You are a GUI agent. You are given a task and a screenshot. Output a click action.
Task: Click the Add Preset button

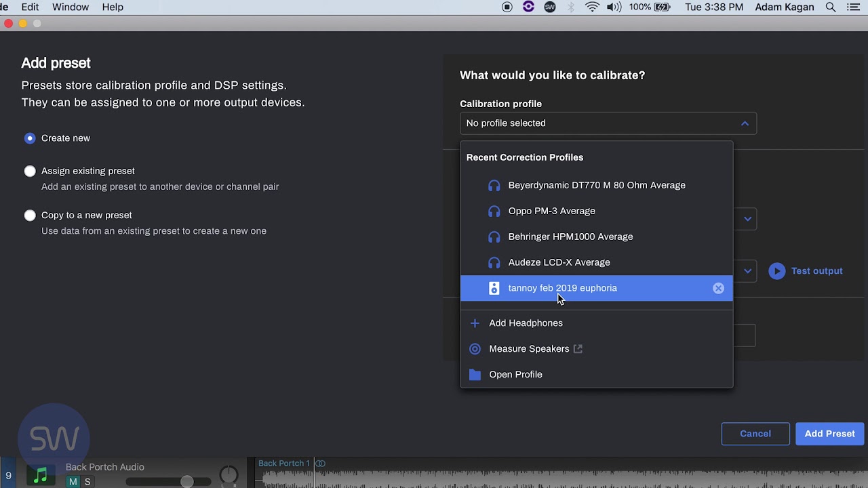pyautogui.click(x=829, y=434)
